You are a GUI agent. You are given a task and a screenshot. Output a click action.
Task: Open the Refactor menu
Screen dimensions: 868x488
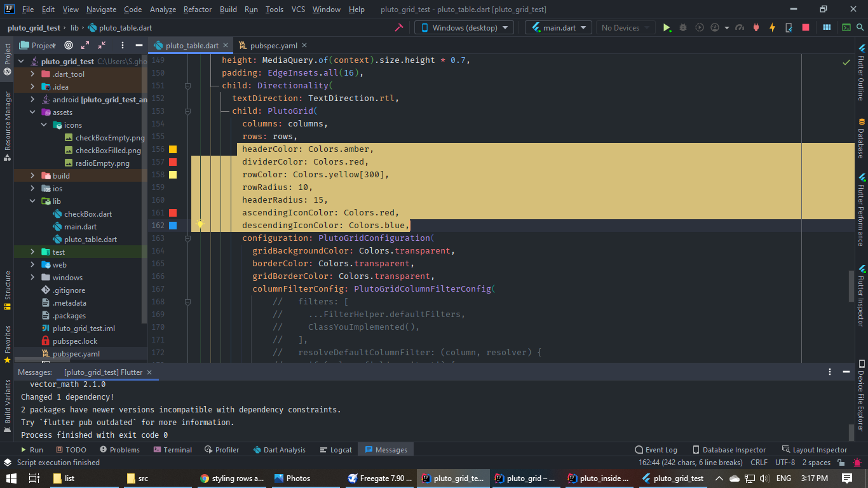(197, 10)
